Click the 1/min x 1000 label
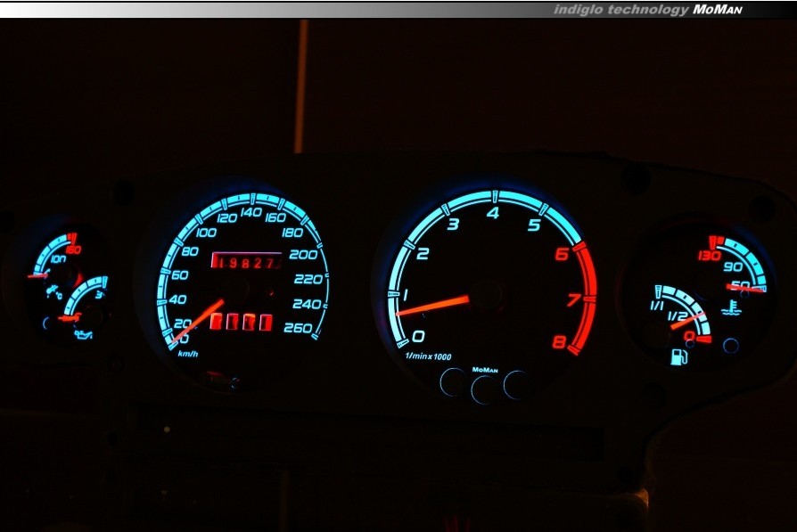Image resolution: width=797 pixels, height=532 pixels. coord(427,356)
